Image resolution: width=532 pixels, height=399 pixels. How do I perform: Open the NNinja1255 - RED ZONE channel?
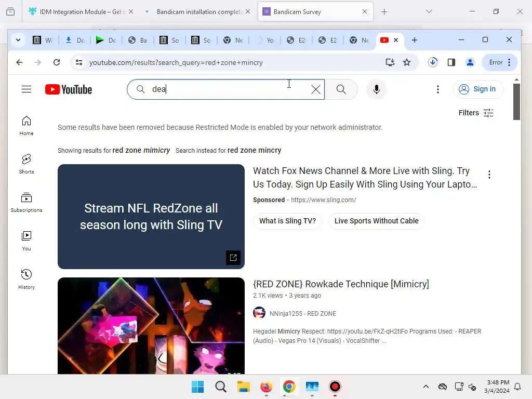(303, 313)
